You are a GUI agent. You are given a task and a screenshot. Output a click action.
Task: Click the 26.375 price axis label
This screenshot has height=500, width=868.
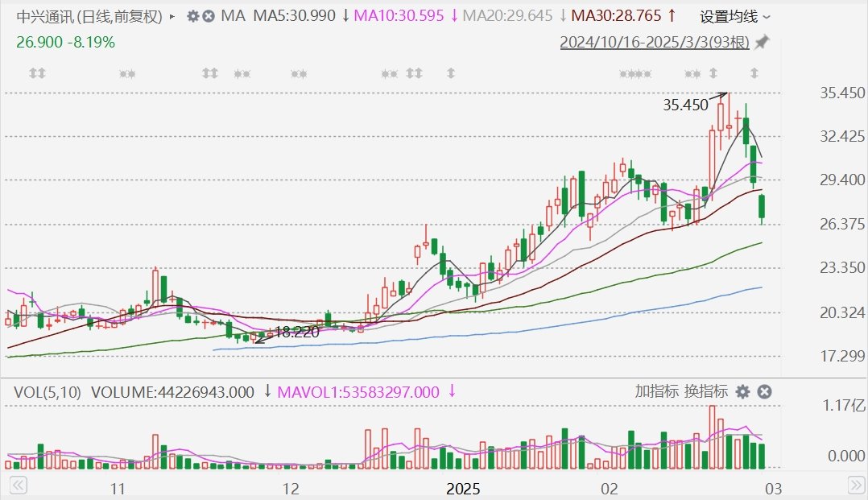pos(842,224)
